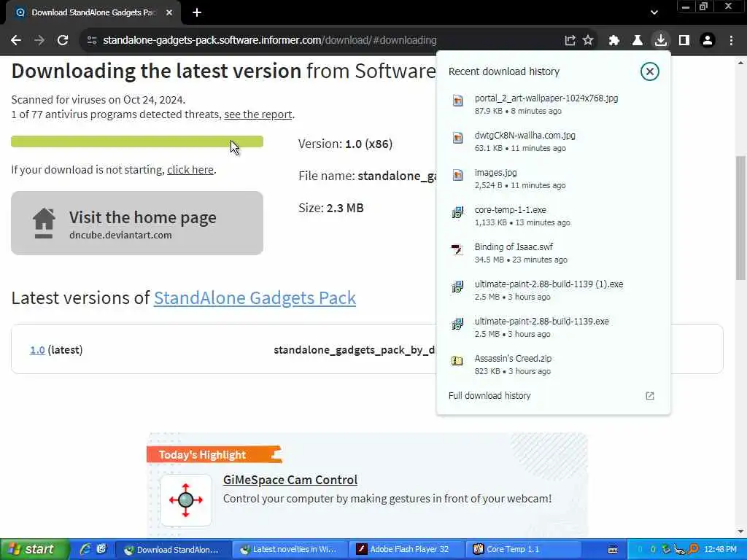The image size is (747, 560).
Task: Open portal_2_art-wallpaper-1024x768.jpg download
Action: tap(553, 104)
